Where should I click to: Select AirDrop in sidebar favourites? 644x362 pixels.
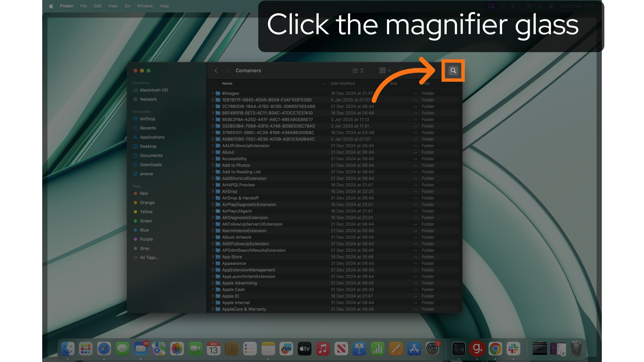tap(147, 119)
